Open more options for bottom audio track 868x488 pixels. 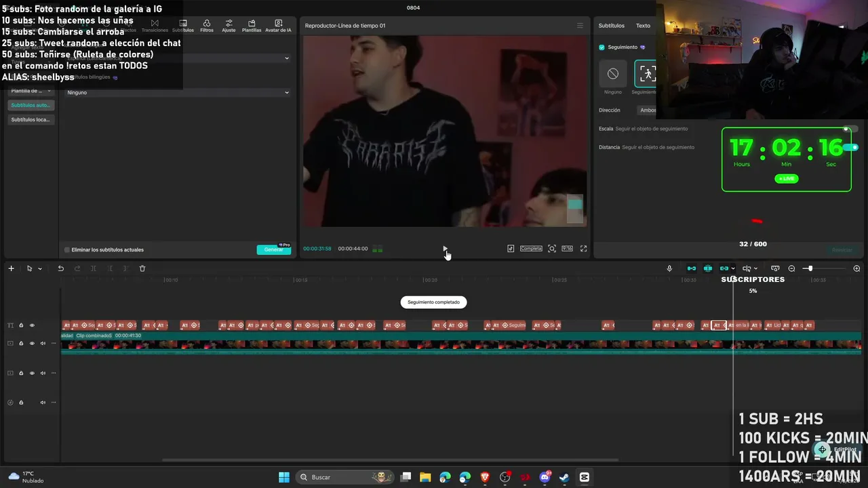point(53,403)
